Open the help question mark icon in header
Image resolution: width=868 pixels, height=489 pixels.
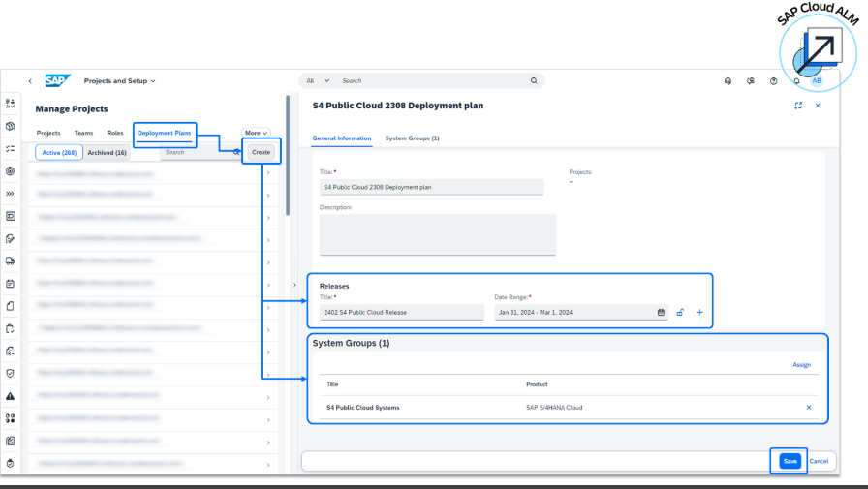[x=773, y=81]
